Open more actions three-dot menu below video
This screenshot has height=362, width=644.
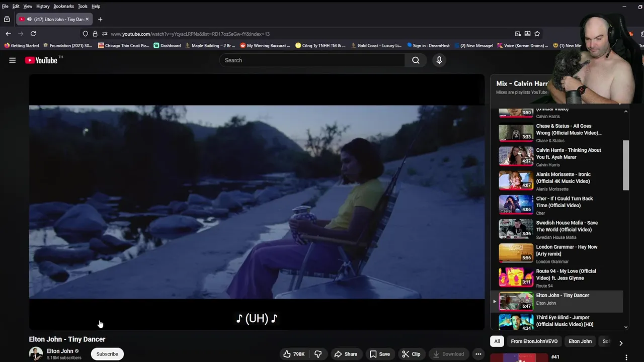coord(478,354)
